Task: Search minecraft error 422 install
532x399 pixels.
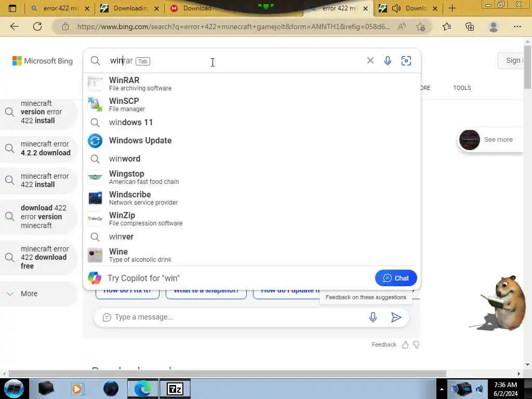Action: pos(38,180)
